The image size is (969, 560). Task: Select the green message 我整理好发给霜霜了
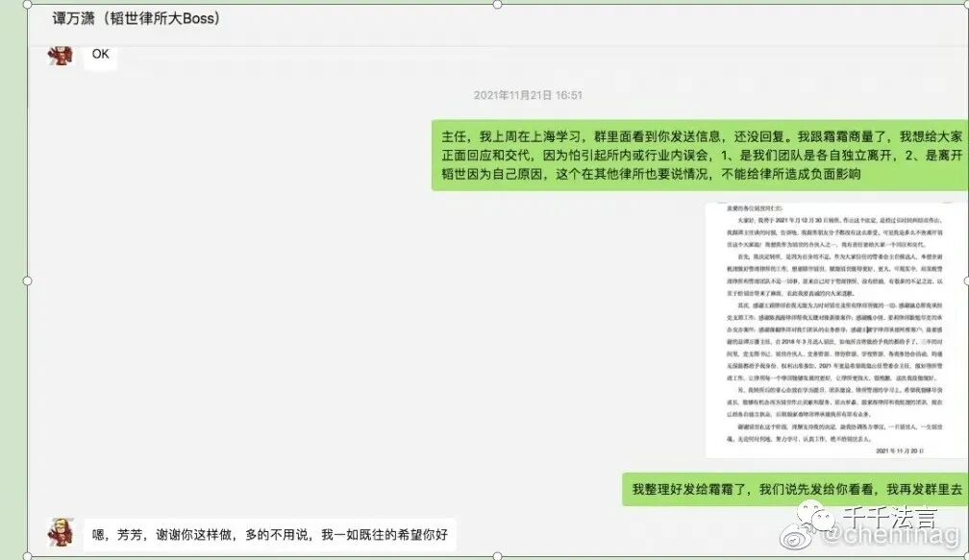[795, 490]
